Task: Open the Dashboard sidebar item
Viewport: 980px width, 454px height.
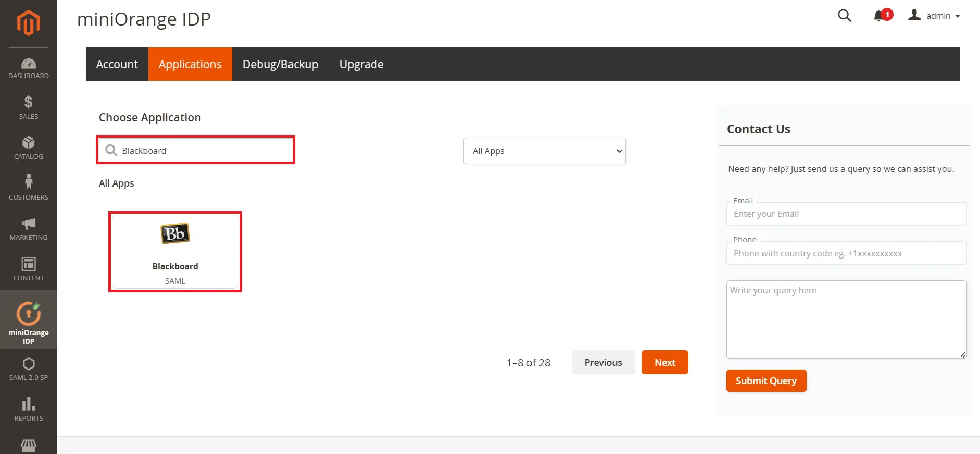Action: [x=29, y=69]
